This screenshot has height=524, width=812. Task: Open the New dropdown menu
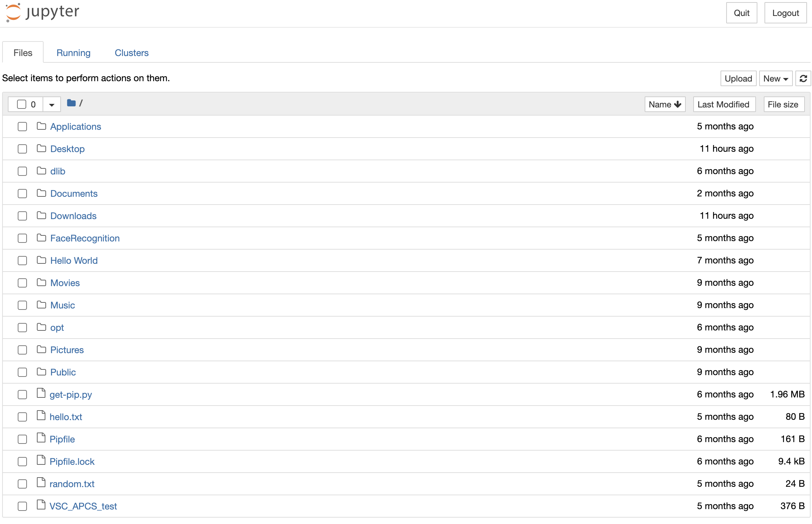pyautogui.click(x=775, y=78)
